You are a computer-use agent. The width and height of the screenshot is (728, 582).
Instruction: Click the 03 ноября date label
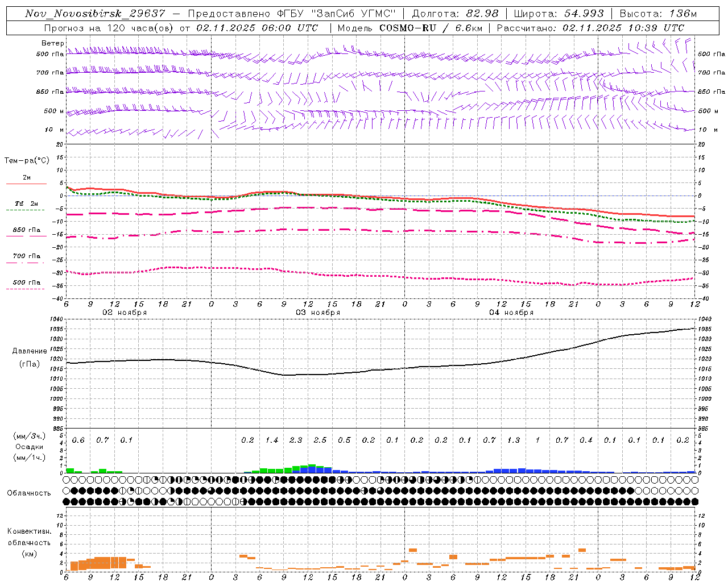point(318,313)
